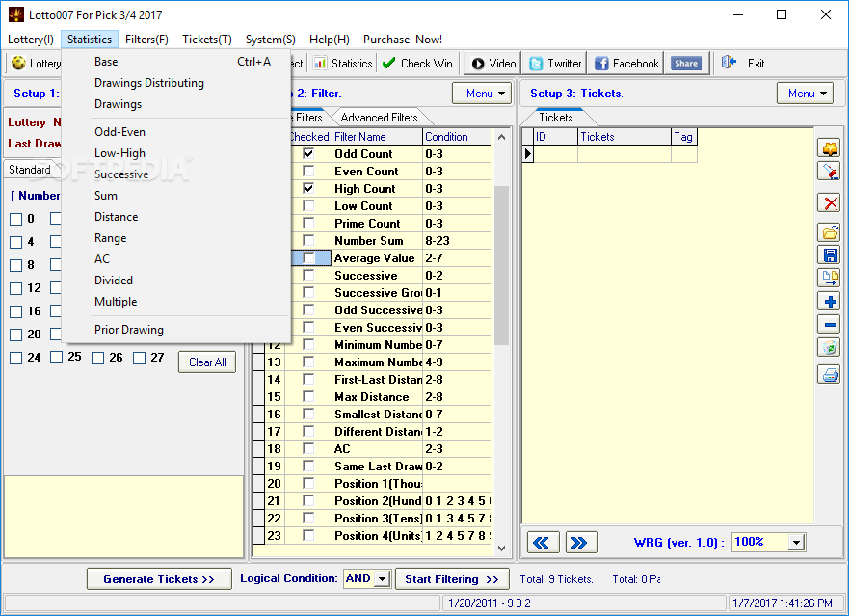Click the blue Share button
The height and width of the screenshot is (616, 849).
coord(686,64)
